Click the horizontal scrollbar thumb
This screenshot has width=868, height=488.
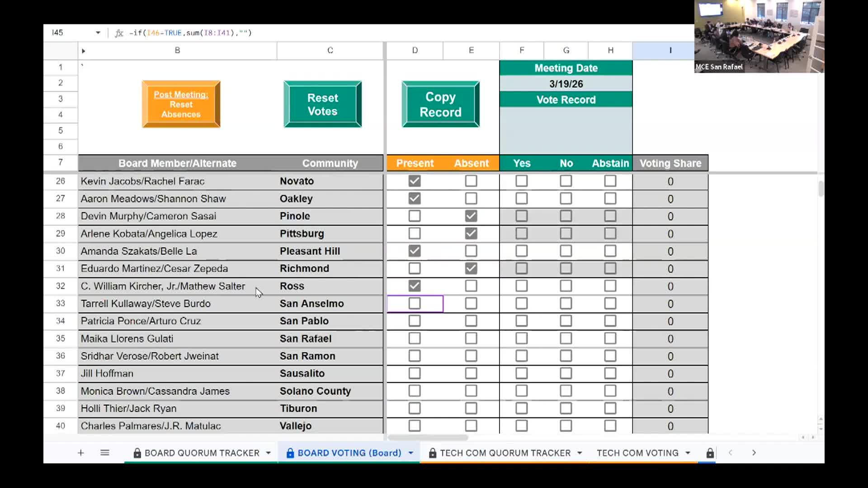pos(428,437)
